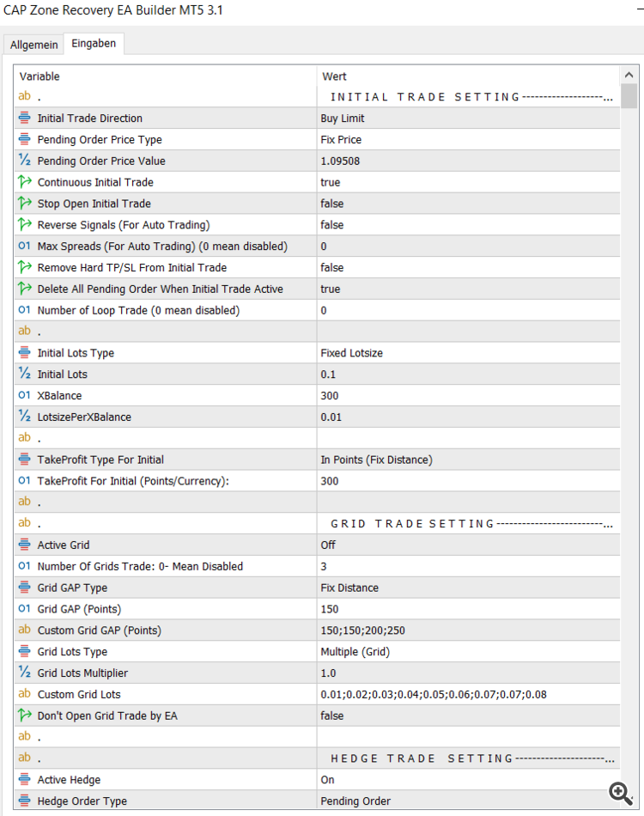Image resolution: width=644 pixels, height=816 pixels.
Task: Click the 01 icon for XBalance
Action: click(x=24, y=395)
